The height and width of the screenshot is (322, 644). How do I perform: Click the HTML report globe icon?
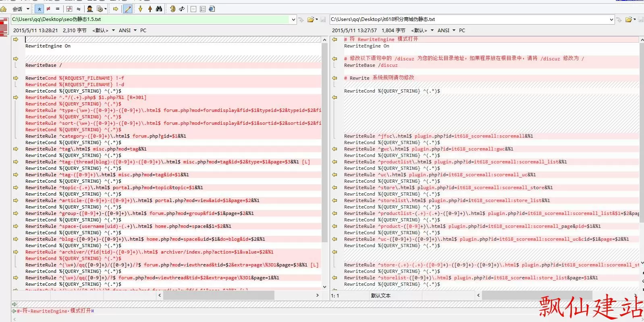(212, 9)
